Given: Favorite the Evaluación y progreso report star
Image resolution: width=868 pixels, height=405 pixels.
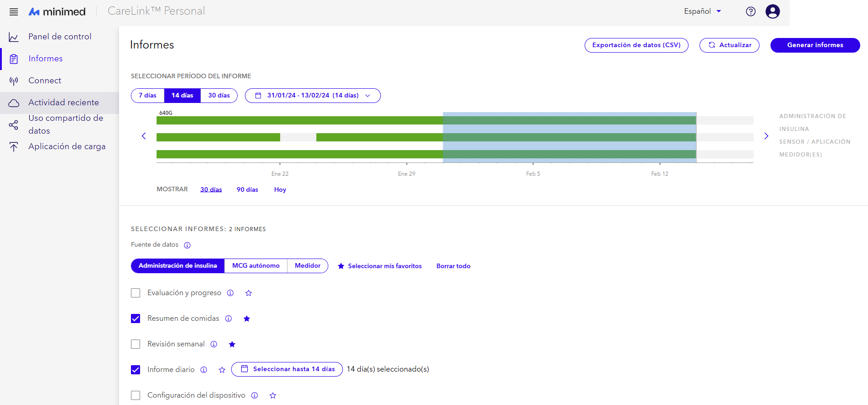Looking at the screenshot, I should click(x=249, y=293).
